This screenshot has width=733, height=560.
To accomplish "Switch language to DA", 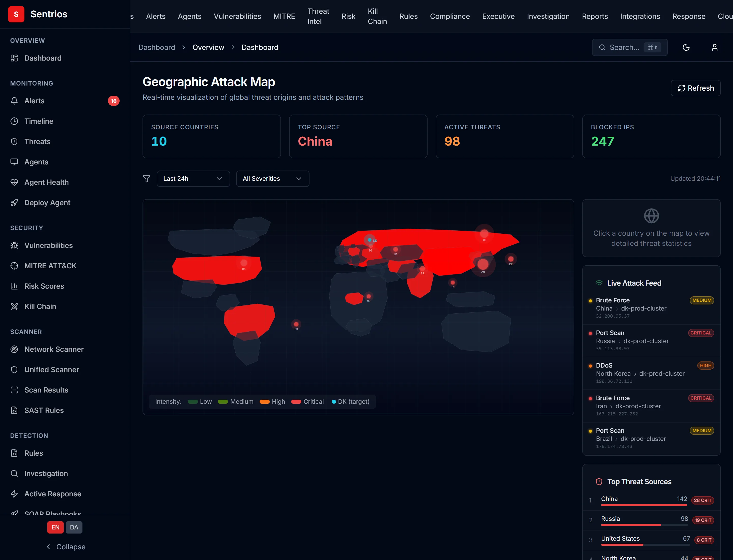I will click(x=74, y=527).
